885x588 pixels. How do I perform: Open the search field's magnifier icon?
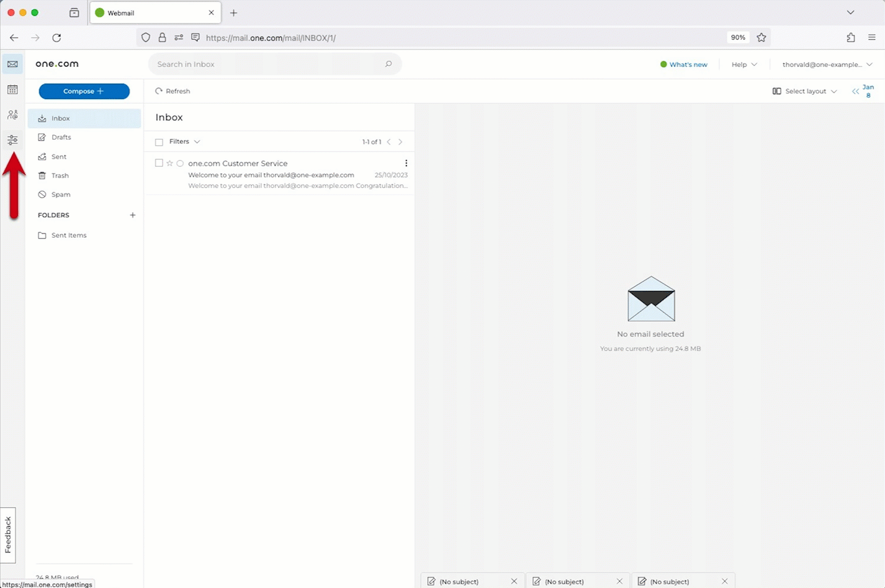point(389,64)
